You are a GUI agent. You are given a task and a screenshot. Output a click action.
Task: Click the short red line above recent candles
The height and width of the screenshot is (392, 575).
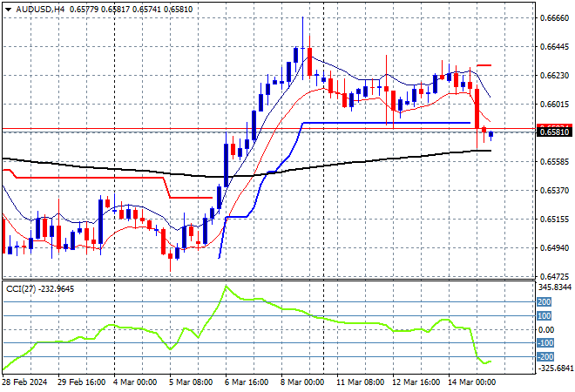[484, 65]
